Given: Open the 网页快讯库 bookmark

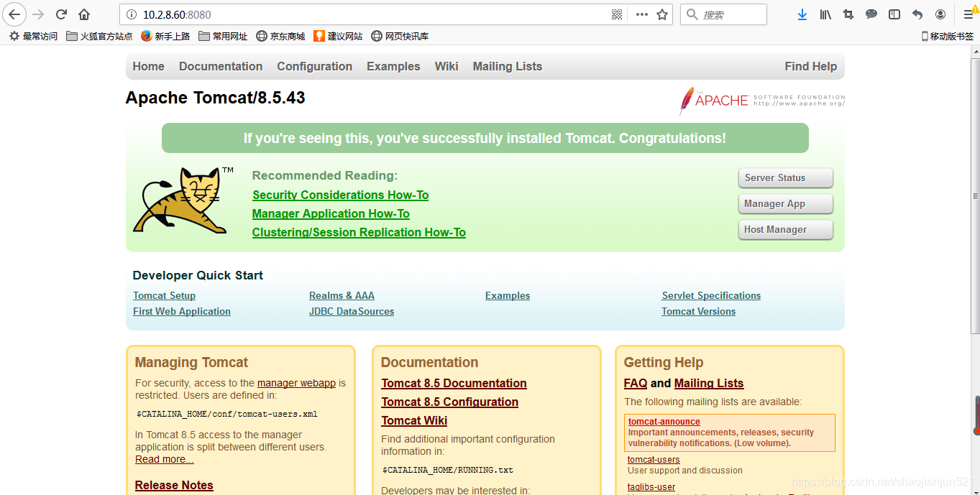Looking at the screenshot, I should click(x=400, y=36).
